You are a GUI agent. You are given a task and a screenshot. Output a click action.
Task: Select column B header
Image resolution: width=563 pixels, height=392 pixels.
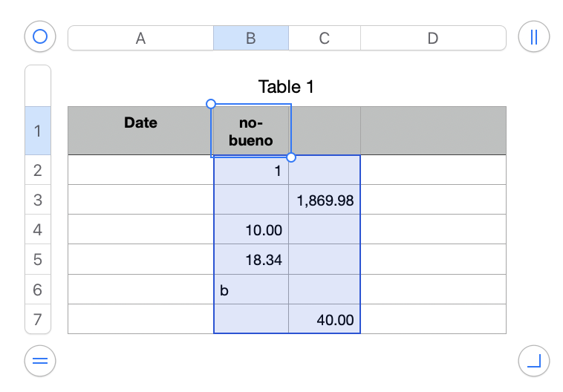coord(250,39)
